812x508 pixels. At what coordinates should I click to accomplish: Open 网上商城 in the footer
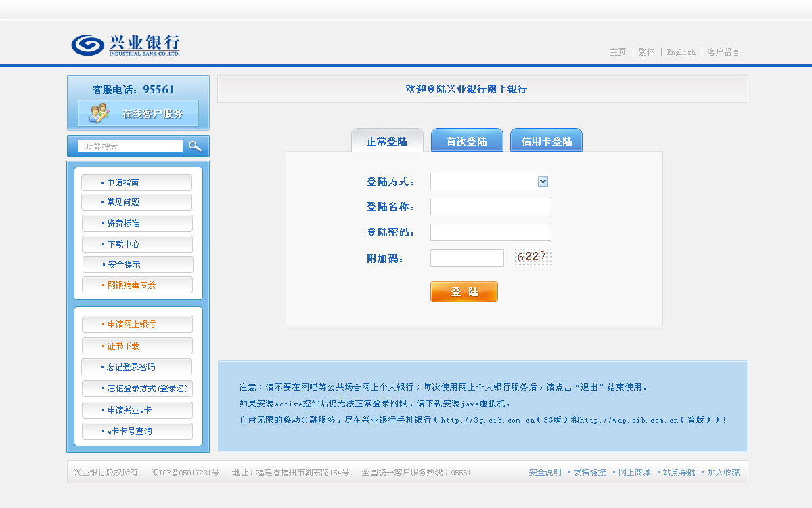(635, 473)
